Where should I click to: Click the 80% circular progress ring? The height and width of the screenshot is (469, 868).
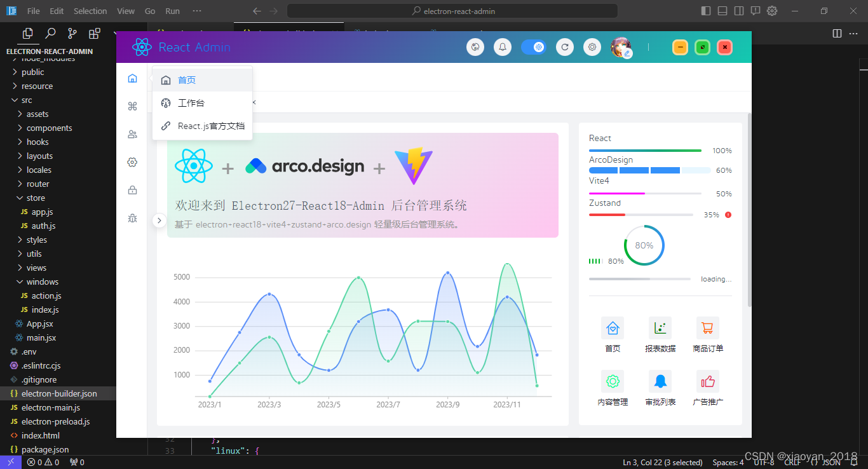[x=644, y=245]
